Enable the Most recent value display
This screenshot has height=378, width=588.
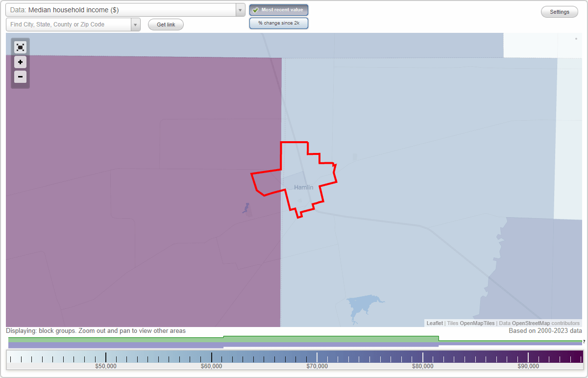pyautogui.click(x=278, y=9)
